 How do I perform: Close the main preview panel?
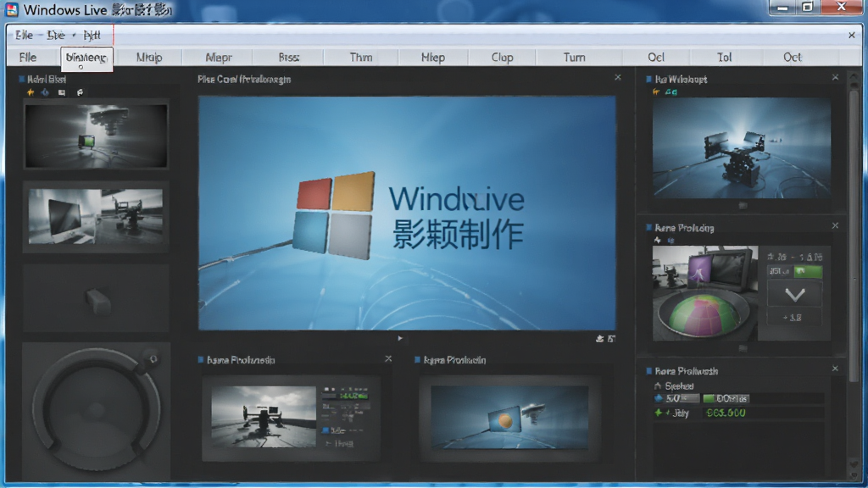(x=618, y=77)
